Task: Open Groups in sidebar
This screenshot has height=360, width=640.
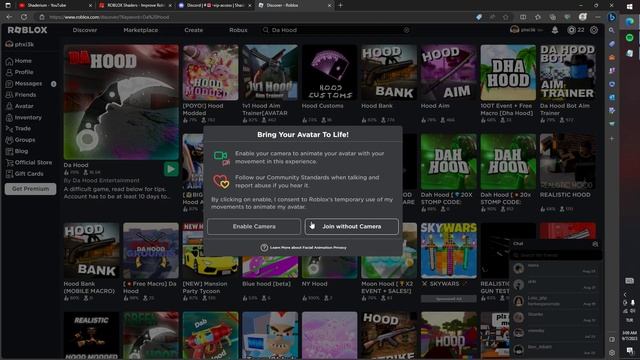Action: tap(20, 140)
